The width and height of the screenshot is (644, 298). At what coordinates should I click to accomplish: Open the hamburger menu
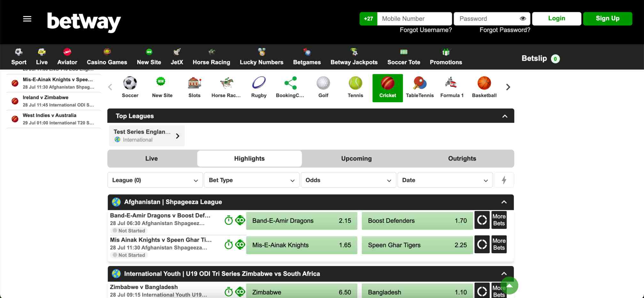click(27, 19)
